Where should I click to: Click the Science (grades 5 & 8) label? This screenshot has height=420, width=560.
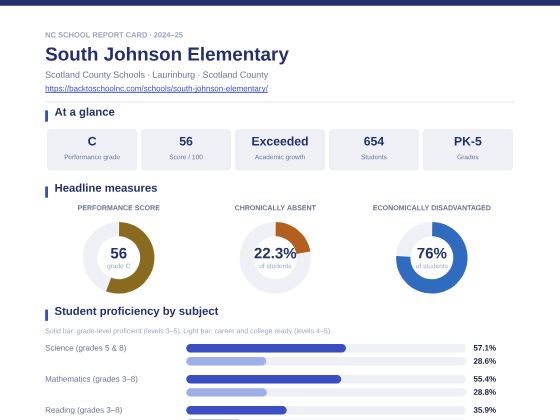click(x=86, y=348)
